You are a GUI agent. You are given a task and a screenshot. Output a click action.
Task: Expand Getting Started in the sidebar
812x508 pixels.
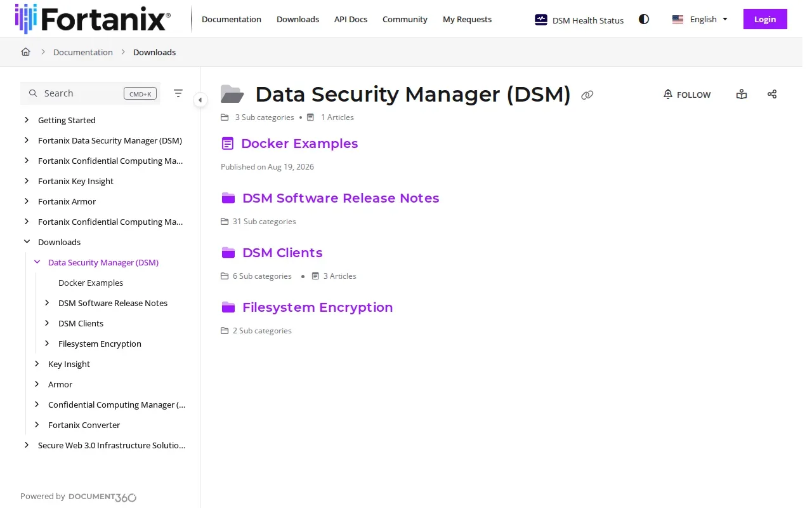[x=27, y=120]
